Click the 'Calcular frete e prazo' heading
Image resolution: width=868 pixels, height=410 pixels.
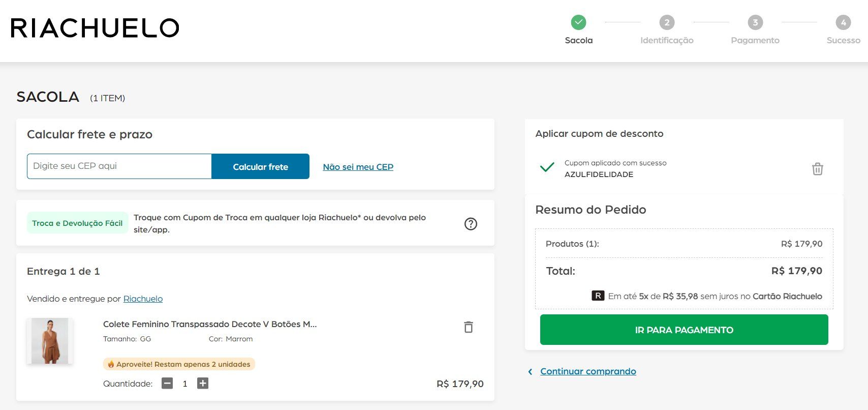[89, 134]
